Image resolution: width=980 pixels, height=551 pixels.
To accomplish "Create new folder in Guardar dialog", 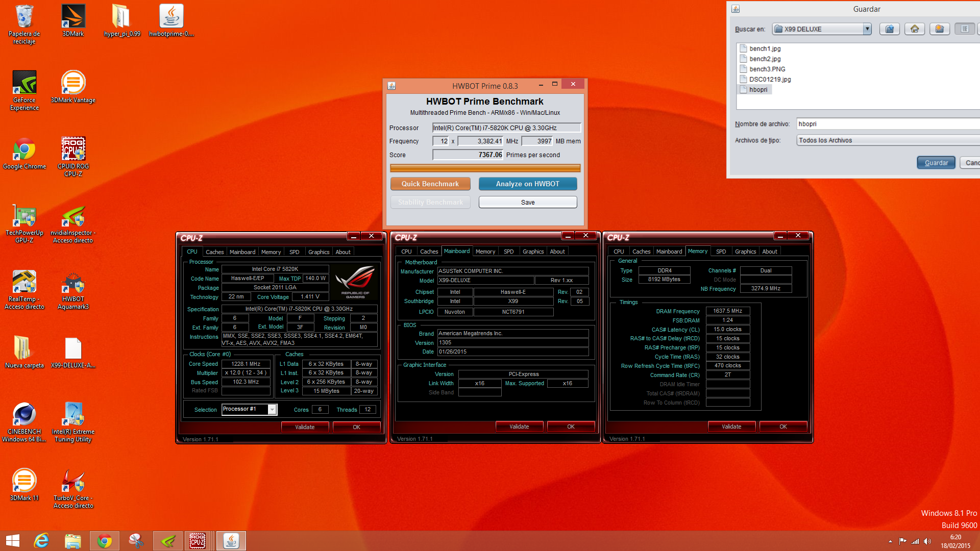I will (x=940, y=29).
